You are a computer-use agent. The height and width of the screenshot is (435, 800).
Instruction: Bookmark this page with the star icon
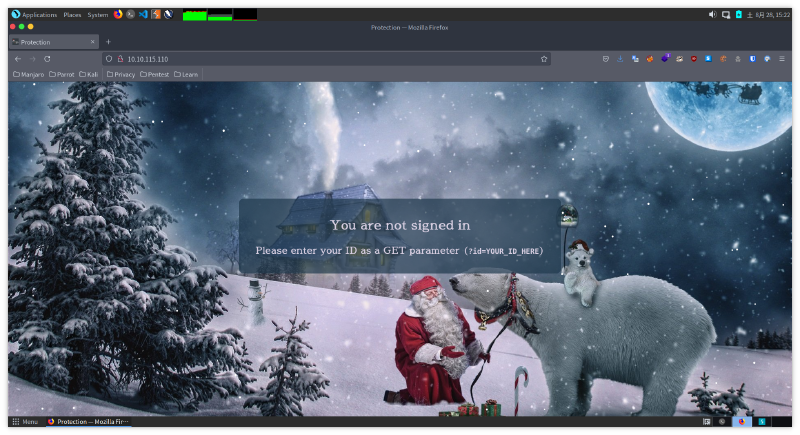pos(544,59)
